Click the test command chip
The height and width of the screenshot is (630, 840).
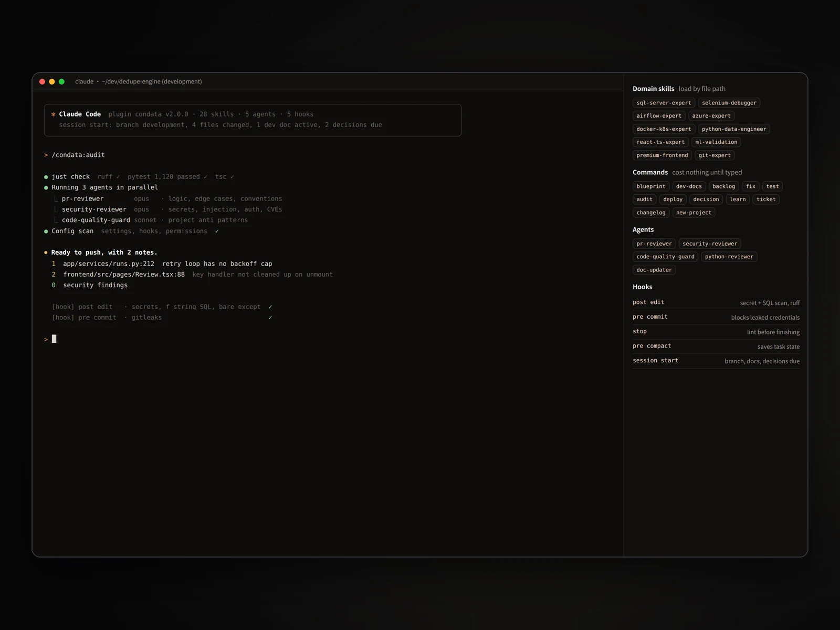pyautogui.click(x=772, y=186)
